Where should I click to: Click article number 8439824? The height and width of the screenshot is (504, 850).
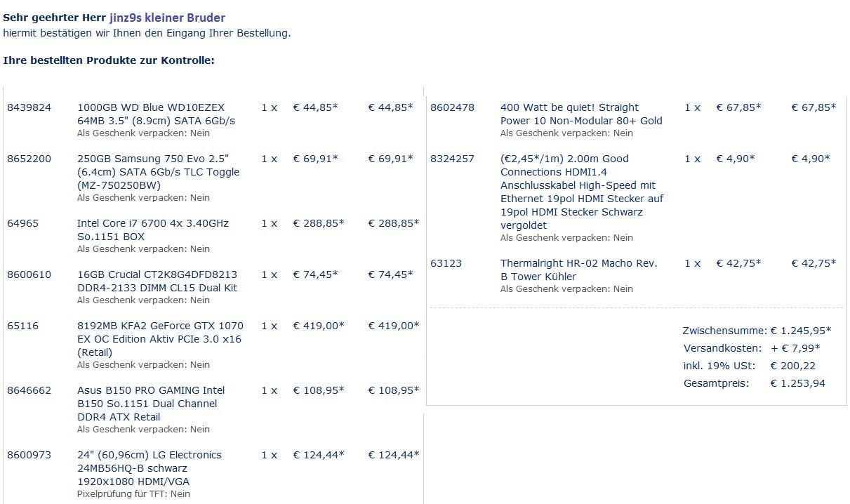coord(29,107)
